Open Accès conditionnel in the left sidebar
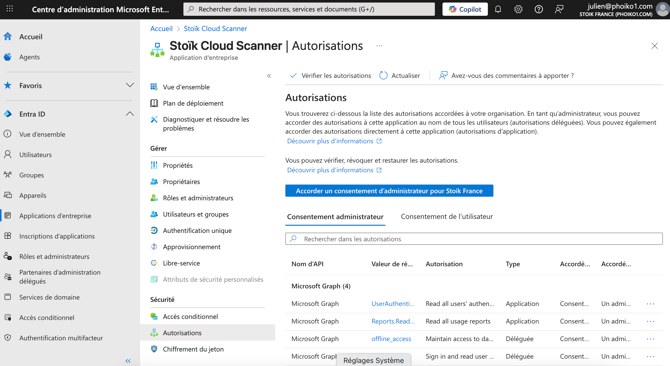This screenshot has width=670, height=366. (47, 317)
